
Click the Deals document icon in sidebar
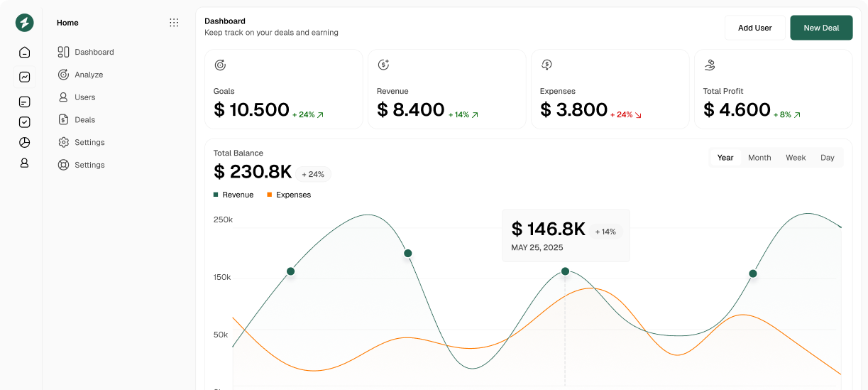pos(63,119)
